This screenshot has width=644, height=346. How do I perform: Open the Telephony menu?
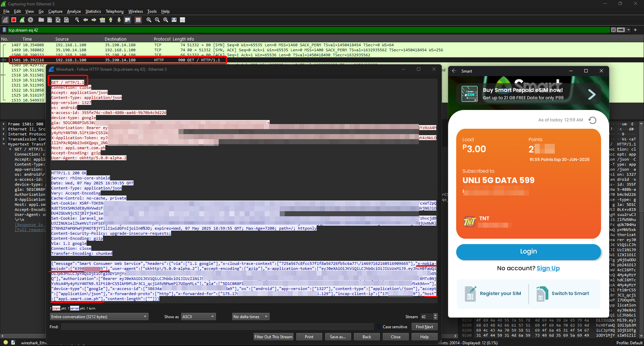115,11
